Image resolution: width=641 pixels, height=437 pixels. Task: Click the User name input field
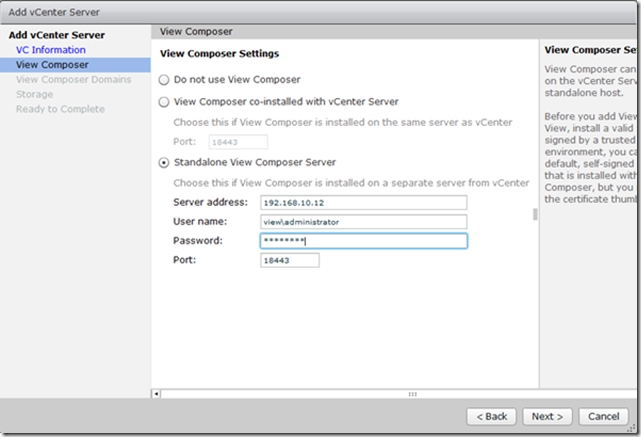363,222
